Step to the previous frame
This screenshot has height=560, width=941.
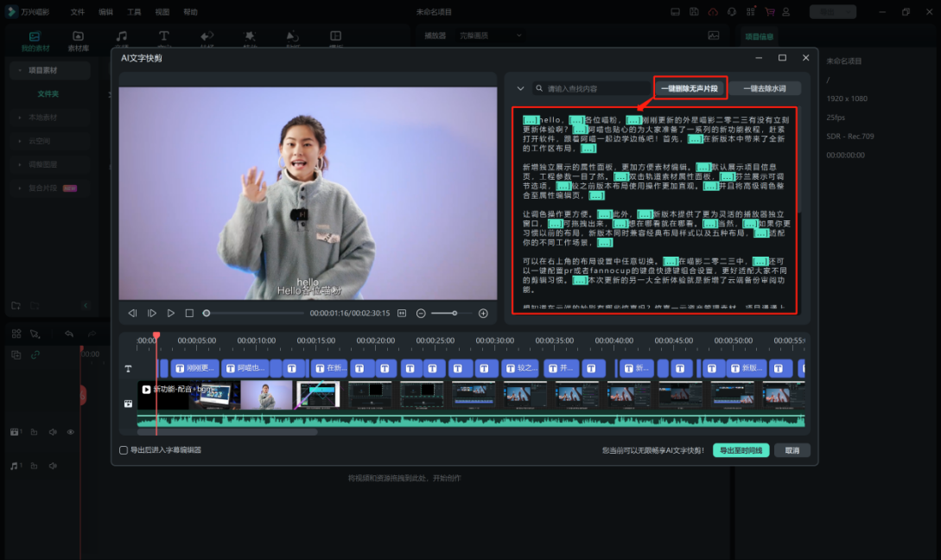(x=132, y=313)
